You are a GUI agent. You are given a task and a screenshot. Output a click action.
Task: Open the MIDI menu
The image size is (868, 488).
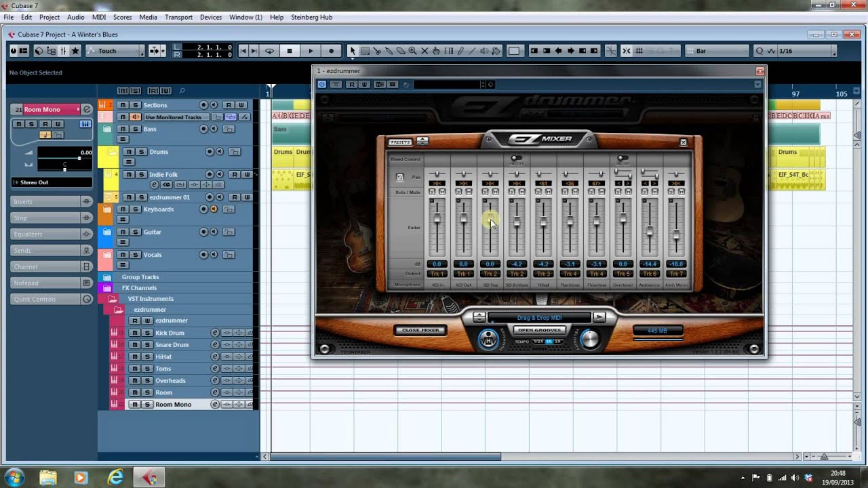[99, 17]
